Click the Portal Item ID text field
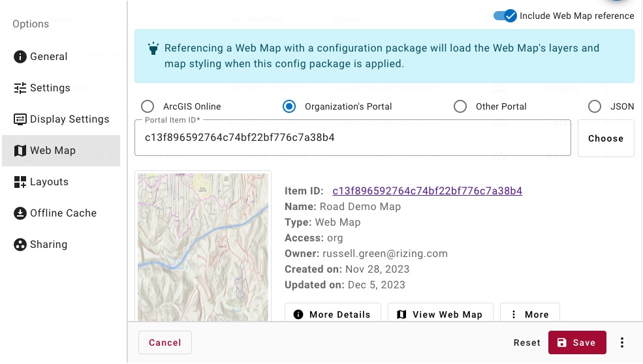 [x=353, y=138]
